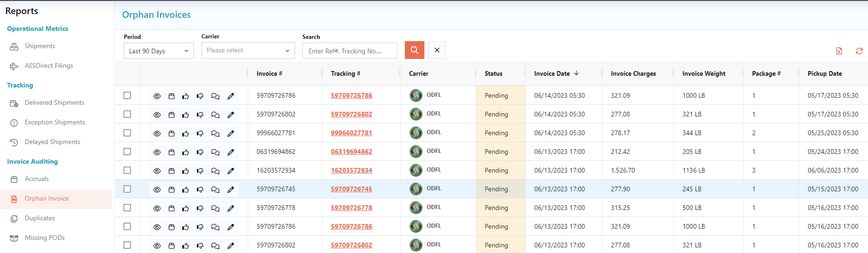Viewport: 868px width, 253px height.
Task: Open the Carrier 'Please select' dropdown
Action: pos(248,51)
